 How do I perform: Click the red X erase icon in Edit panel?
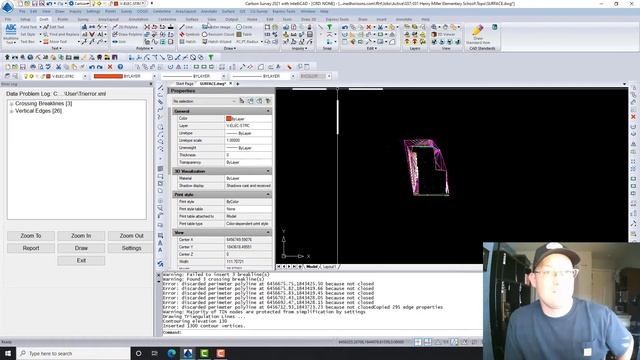click(369, 27)
